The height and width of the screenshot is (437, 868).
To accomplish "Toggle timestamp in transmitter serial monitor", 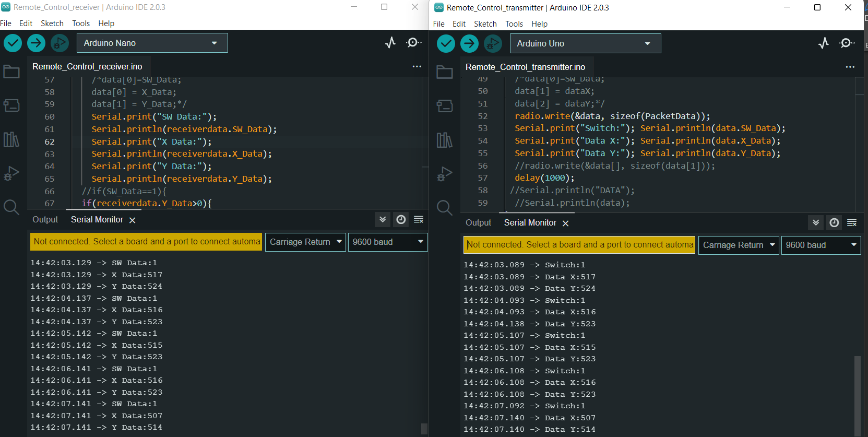I will coord(834,222).
